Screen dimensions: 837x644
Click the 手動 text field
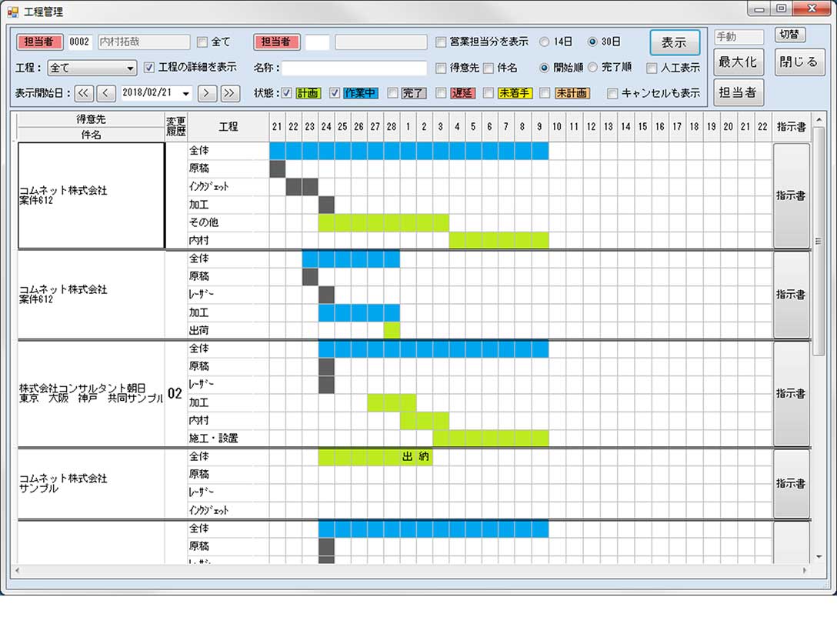click(x=739, y=37)
